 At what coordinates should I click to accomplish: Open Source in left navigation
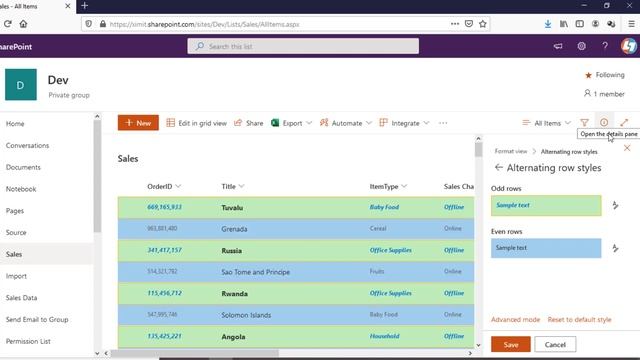[16, 232]
